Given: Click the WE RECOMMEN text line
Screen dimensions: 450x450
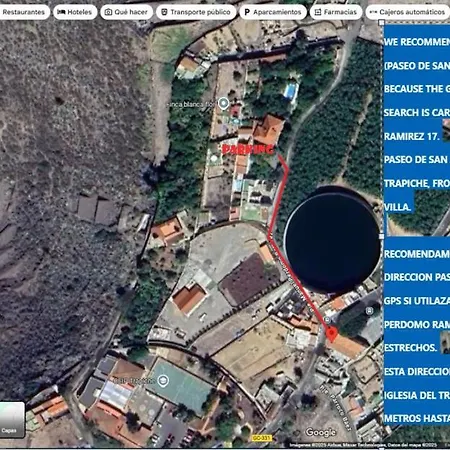Looking at the screenshot, I should 417,42.
